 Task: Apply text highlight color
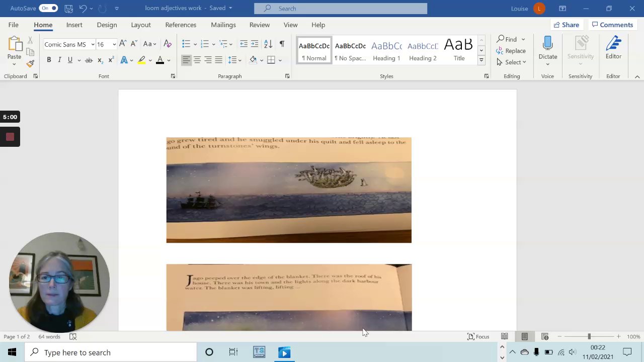(x=141, y=60)
